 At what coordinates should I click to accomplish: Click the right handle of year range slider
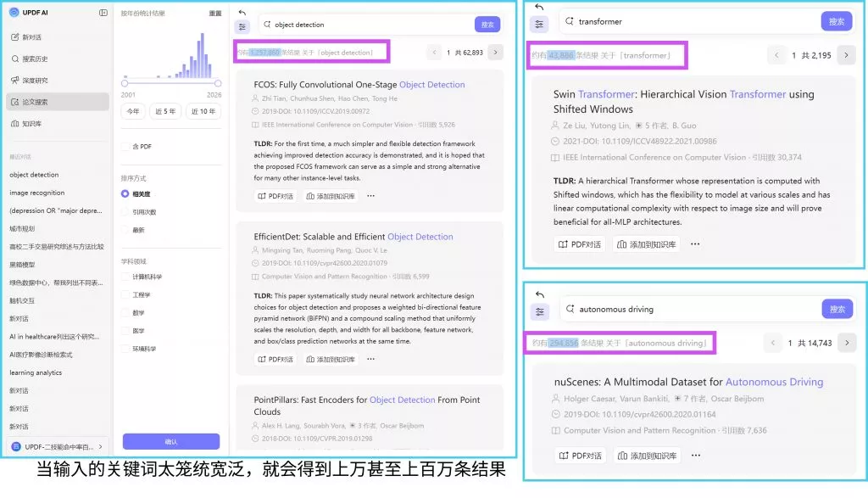(218, 83)
